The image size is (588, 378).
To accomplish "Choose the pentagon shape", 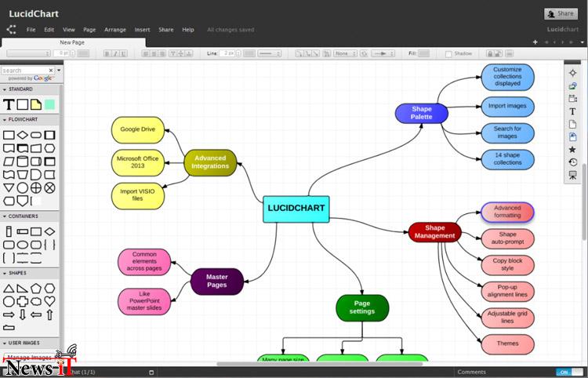I will 36,289.
